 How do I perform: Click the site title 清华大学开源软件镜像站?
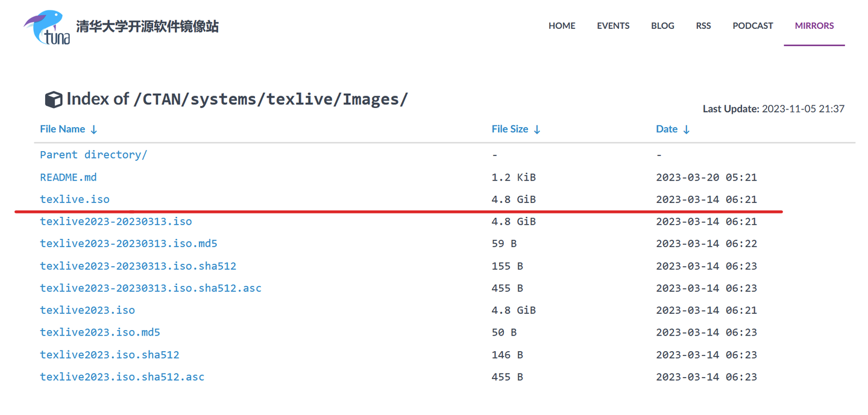pos(147,27)
